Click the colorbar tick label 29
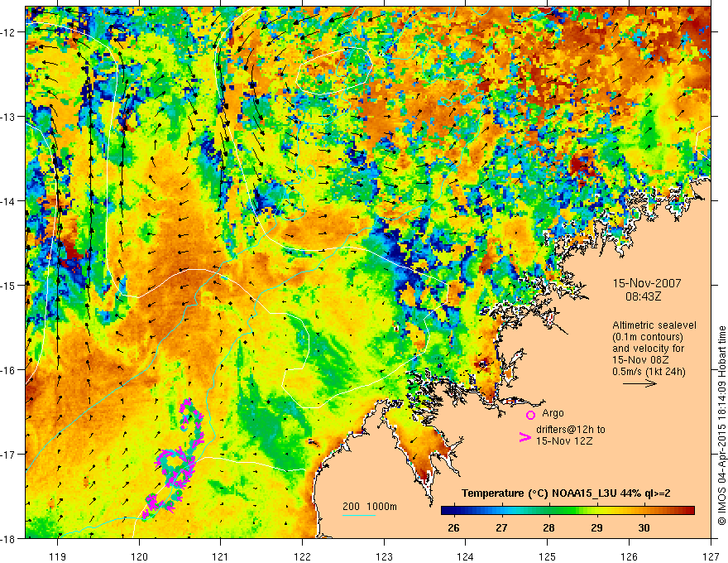The height and width of the screenshot is (563, 728). point(596,527)
